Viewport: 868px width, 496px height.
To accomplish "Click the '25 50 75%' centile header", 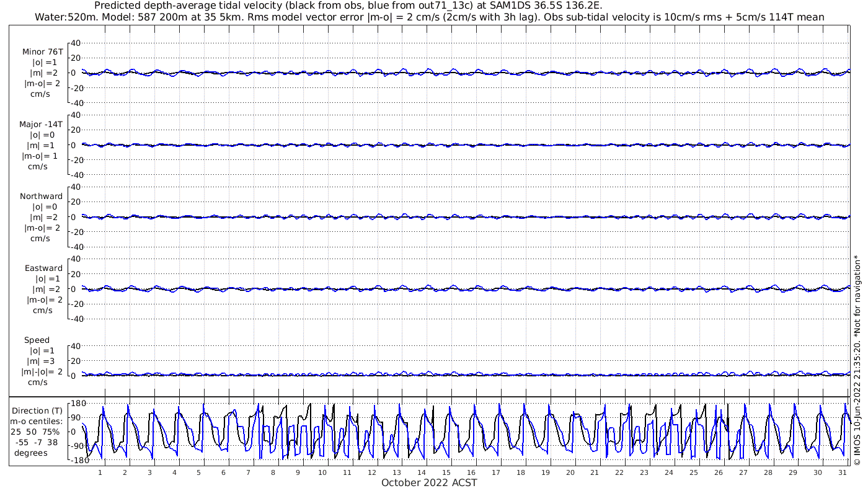I will coord(35,432).
